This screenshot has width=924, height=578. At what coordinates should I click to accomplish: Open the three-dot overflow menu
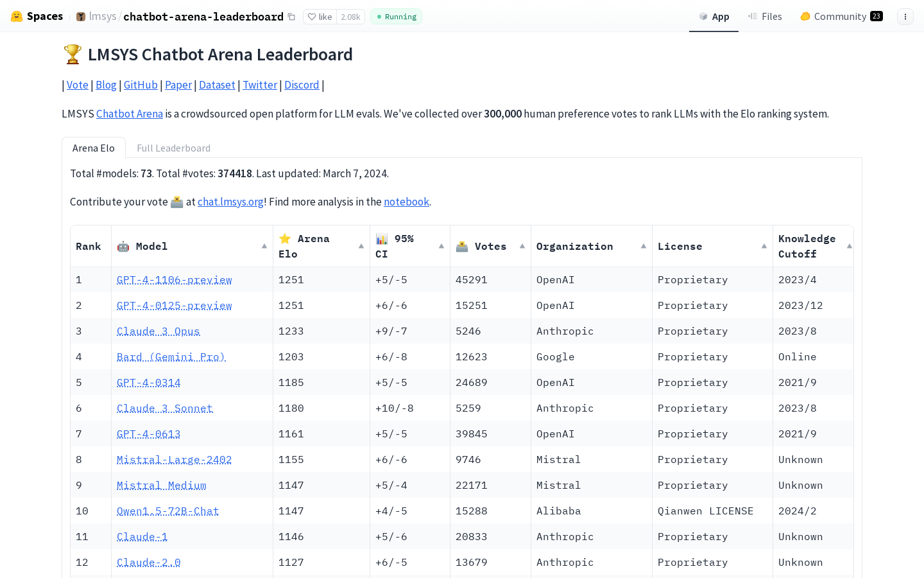[x=905, y=17]
